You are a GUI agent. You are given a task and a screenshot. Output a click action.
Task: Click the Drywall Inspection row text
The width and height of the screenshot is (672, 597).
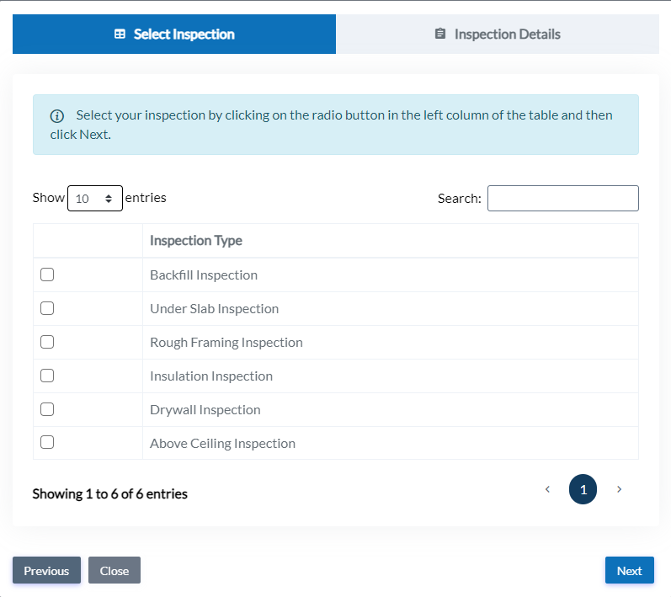coord(205,410)
